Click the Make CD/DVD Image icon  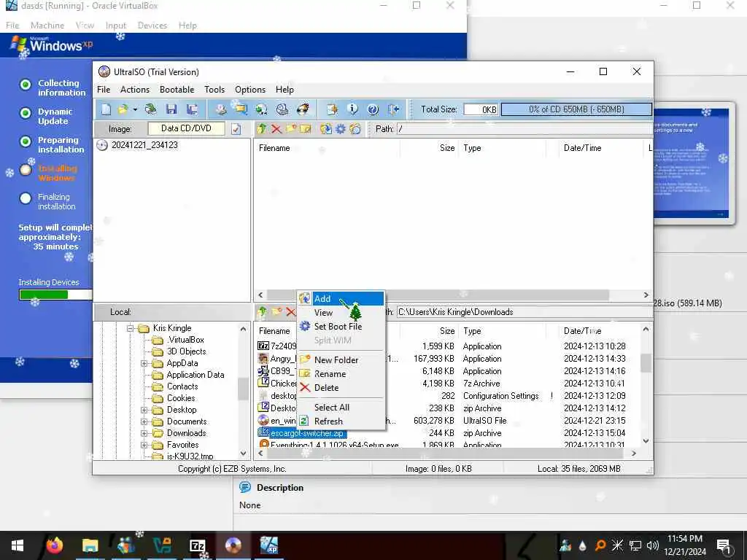click(x=220, y=109)
